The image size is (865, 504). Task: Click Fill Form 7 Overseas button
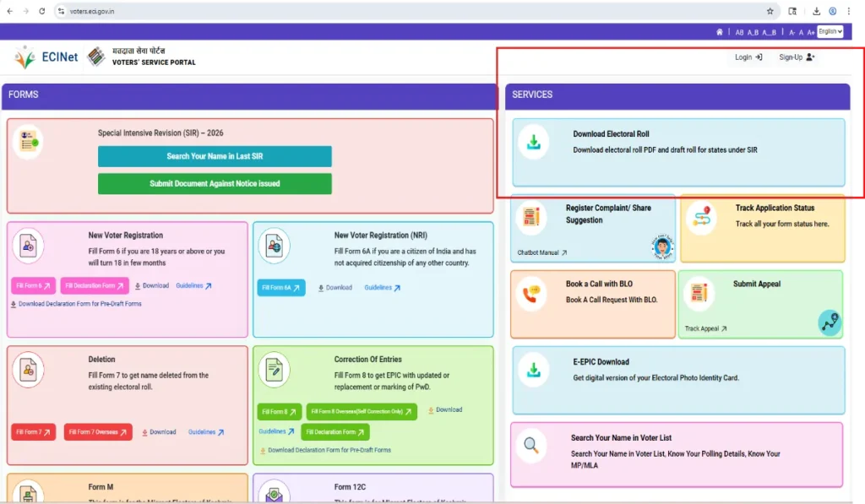coord(97,432)
